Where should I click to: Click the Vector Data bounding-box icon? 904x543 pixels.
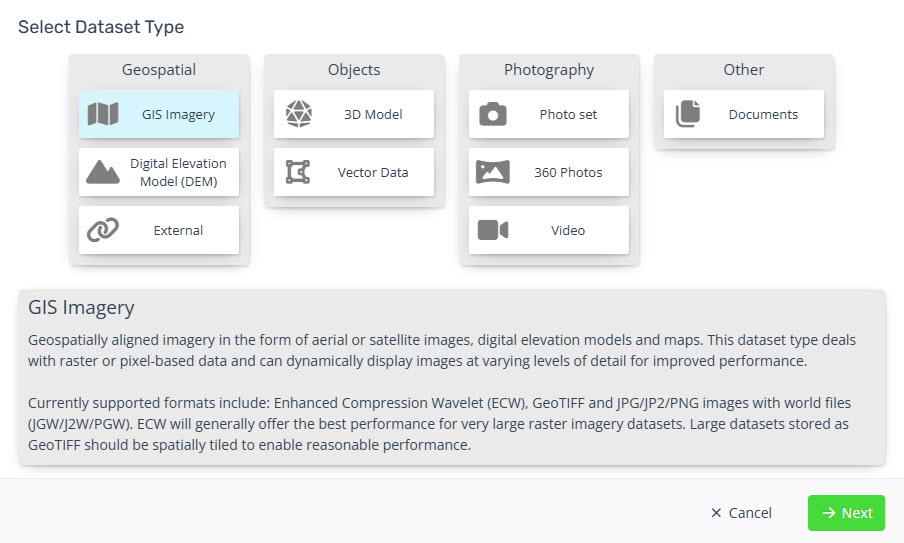point(298,172)
